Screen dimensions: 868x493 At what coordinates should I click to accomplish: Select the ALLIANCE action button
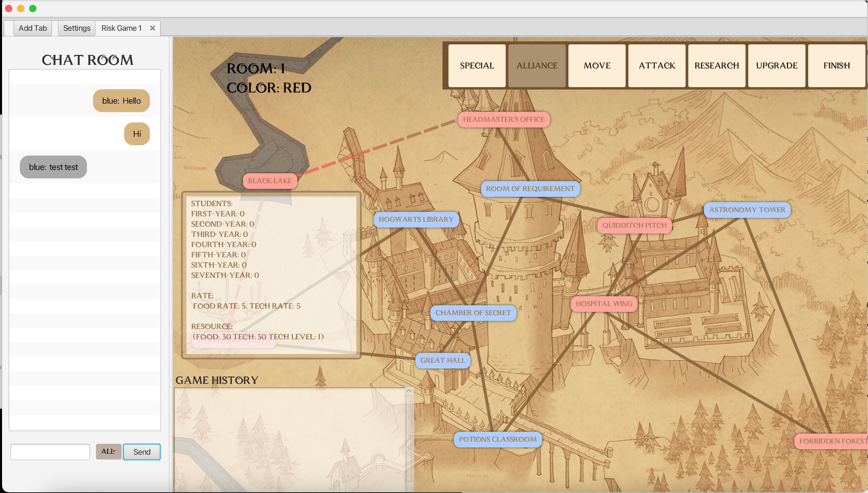coord(537,66)
